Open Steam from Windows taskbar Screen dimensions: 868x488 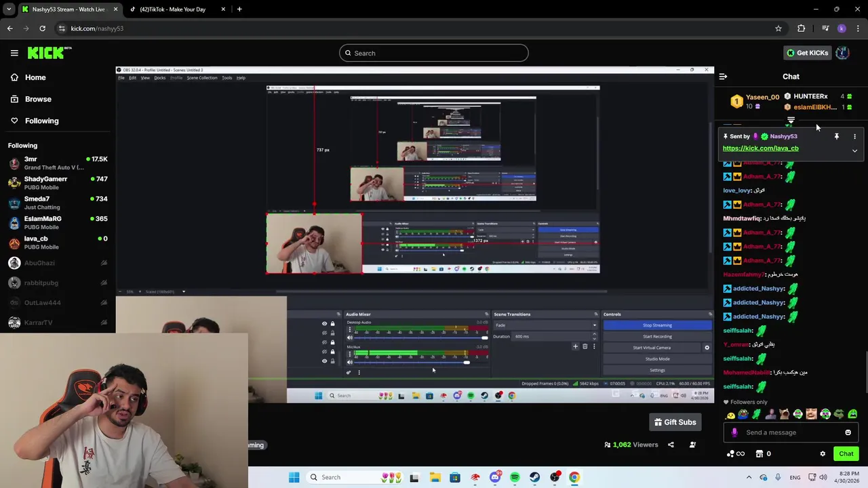(x=534, y=477)
